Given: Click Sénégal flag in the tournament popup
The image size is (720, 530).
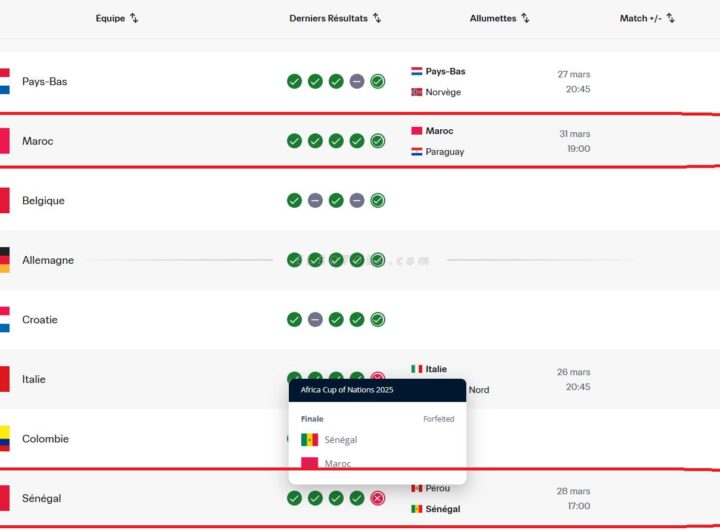Looking at the screenshot, I should [310, 440].
